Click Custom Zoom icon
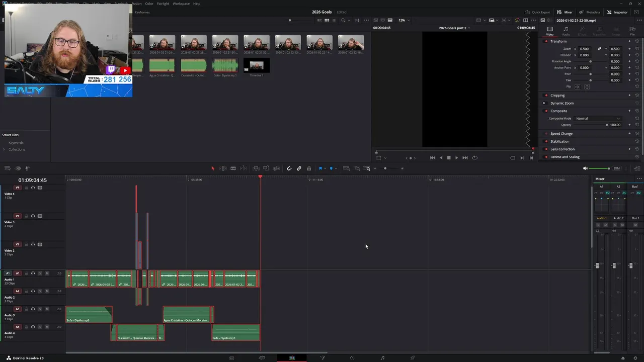 (x=368, y=168)
